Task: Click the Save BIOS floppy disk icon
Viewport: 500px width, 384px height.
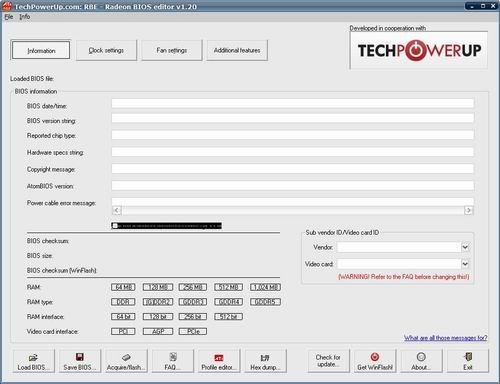Action: click(x=80, y=357)
